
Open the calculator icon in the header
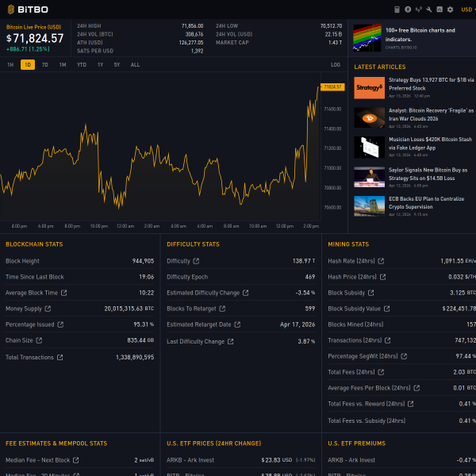397,10
